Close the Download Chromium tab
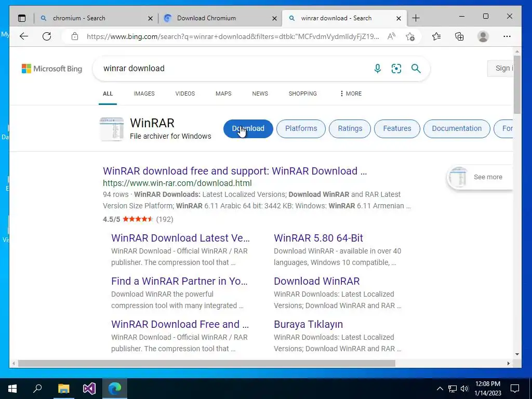Viewport: 532px width, 399px height. [x=274, y=18]
